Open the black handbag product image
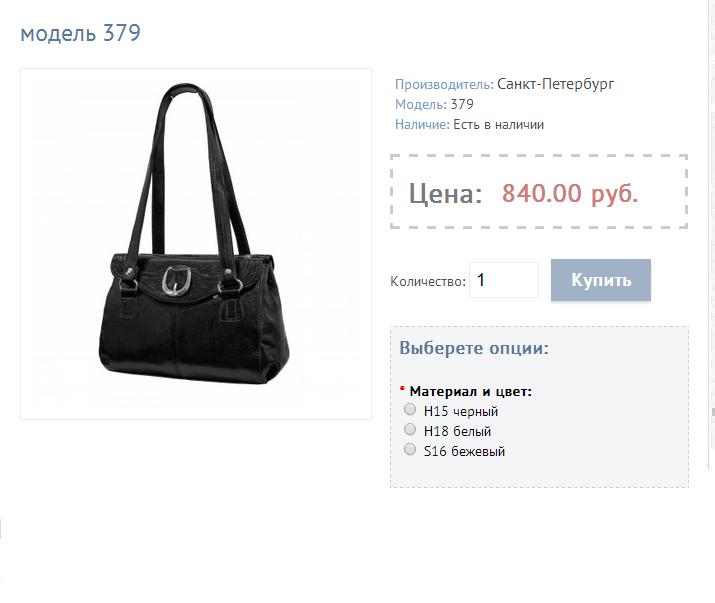715x603 pixels. (x=196, y=244)
